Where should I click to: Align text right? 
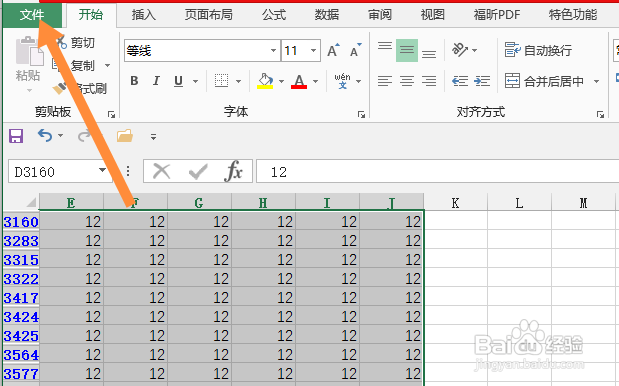429,81
